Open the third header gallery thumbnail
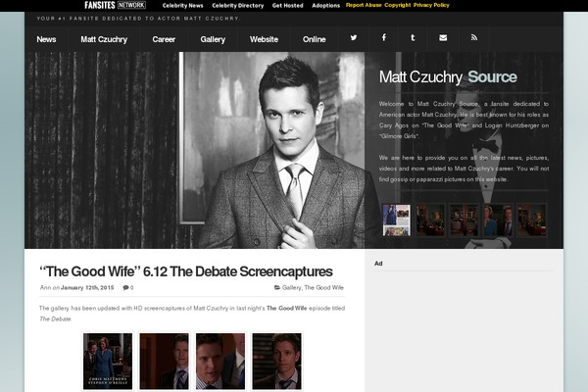 [x=464, y=220]
